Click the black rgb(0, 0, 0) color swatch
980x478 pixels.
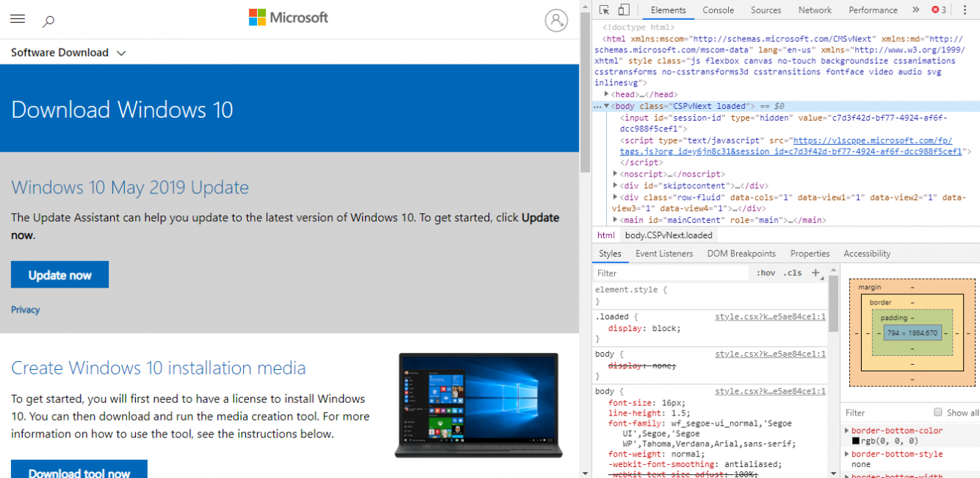coord(855,441)
